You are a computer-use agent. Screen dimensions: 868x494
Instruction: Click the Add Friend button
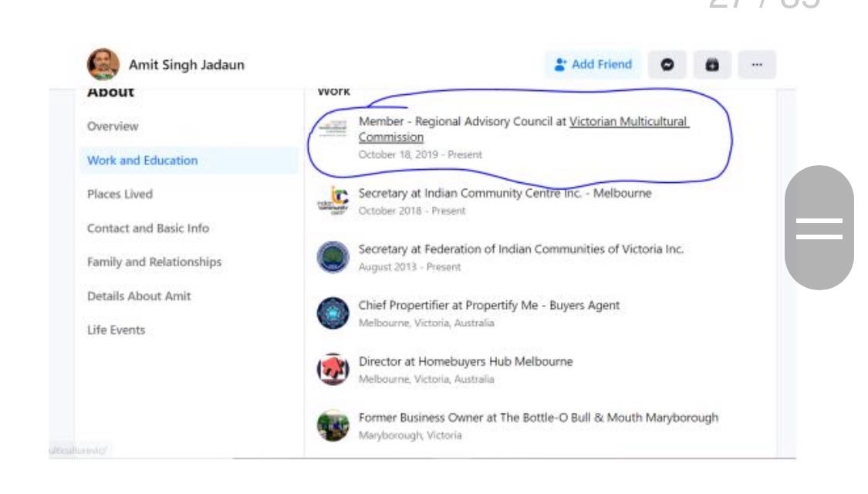[593, 64]
